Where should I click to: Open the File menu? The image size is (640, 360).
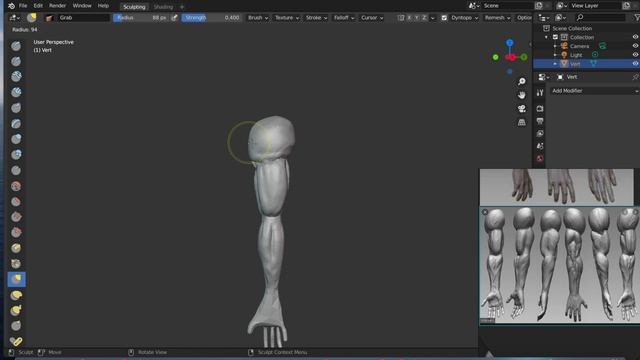tap(23, 6)
